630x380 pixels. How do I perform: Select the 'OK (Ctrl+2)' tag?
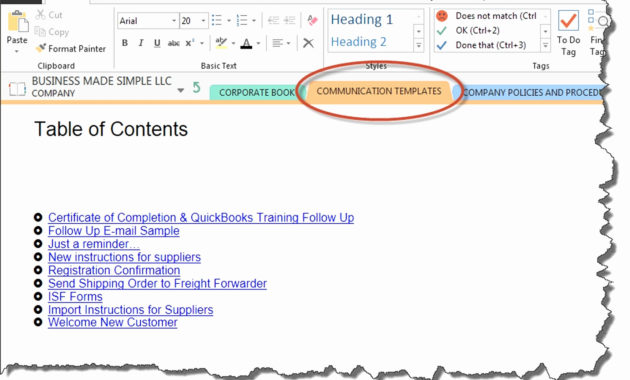click(469, 31)
